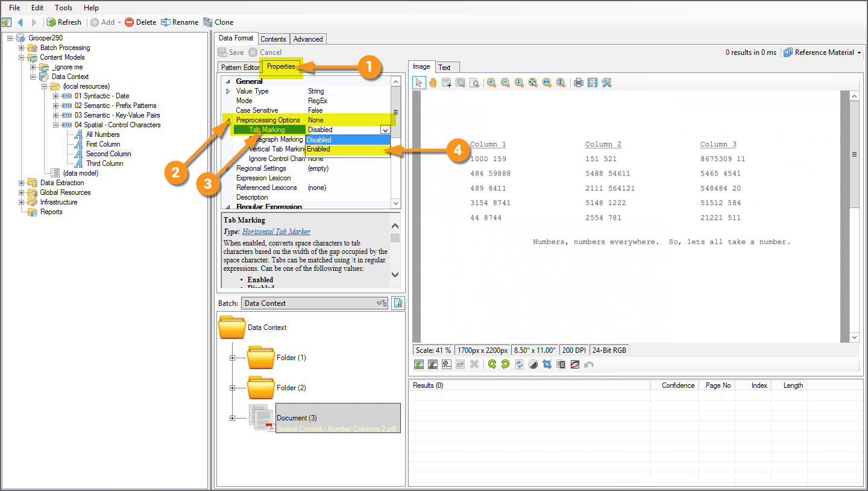The width and height of the screenshot is (868, 491).
Task: Select the Third Column tree item
Action: point(104,163)
